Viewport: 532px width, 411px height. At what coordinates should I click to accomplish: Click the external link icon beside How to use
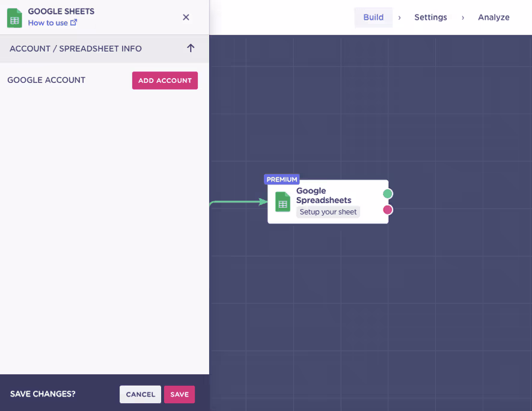click(x=73, y=22)
